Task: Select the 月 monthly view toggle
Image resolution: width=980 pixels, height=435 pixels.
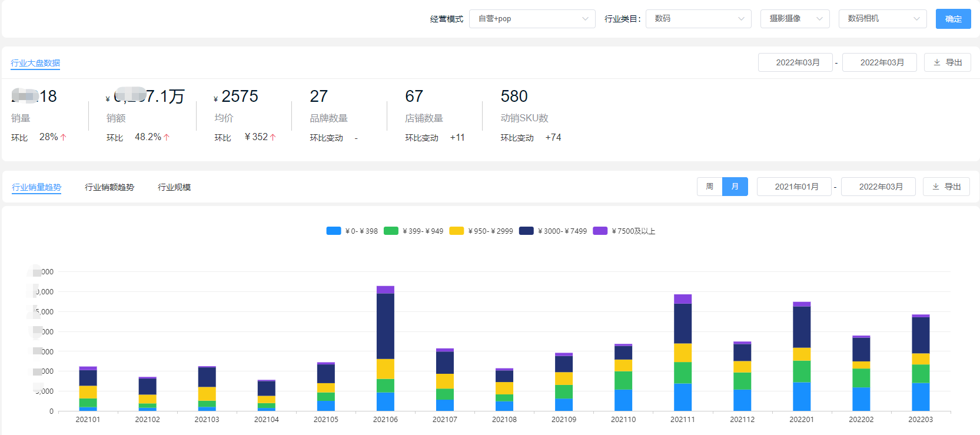Action: pos(735,187)
